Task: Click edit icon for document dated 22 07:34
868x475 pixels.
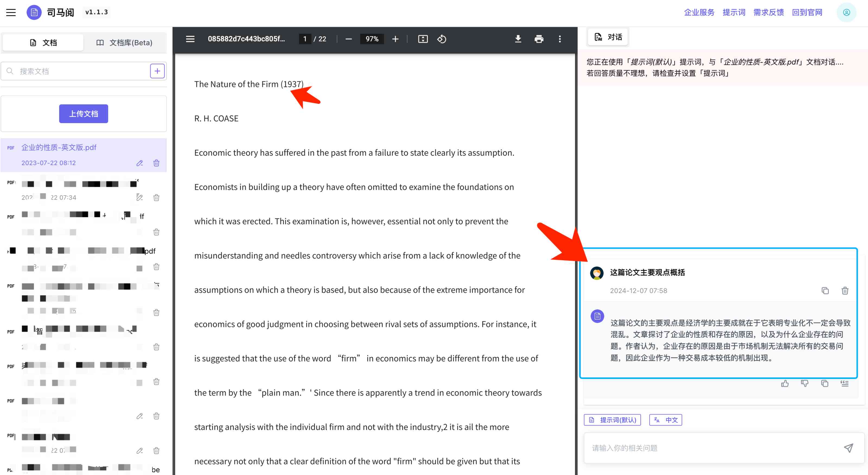Action: click(139, 197)
